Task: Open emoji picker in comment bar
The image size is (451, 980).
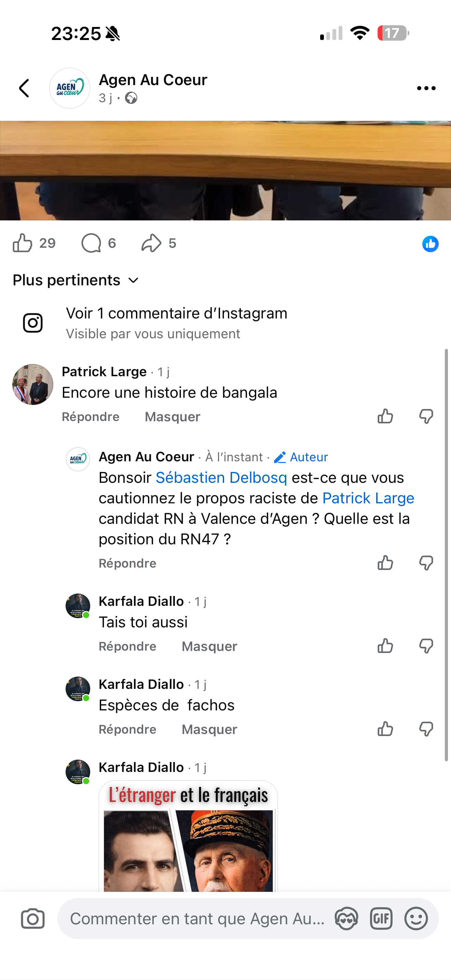Action: click(x=416, y=919)
